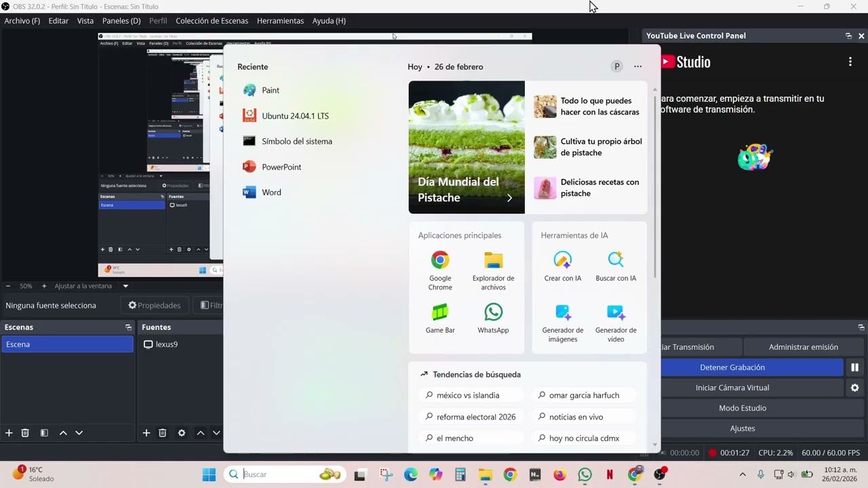This screenshot has height=488, width=868.
Task: Expand the Día Mundial del Pistache chevron
Action: tap(509, 198)
